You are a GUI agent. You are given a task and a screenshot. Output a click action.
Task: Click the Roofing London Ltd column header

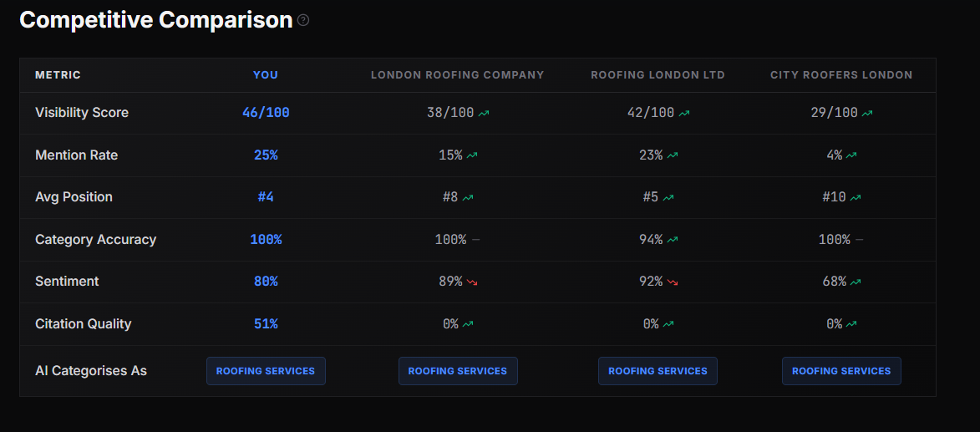click(x=658, y=75)
